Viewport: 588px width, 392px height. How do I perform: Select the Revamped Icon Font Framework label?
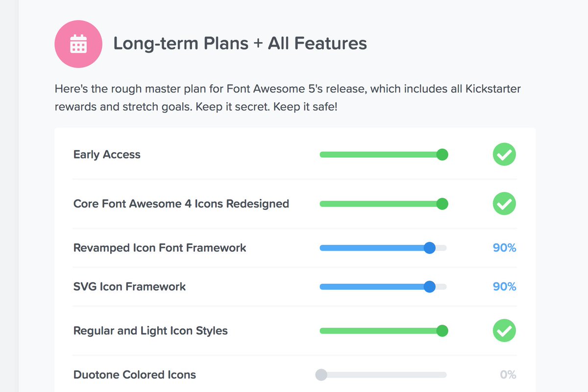160,248
